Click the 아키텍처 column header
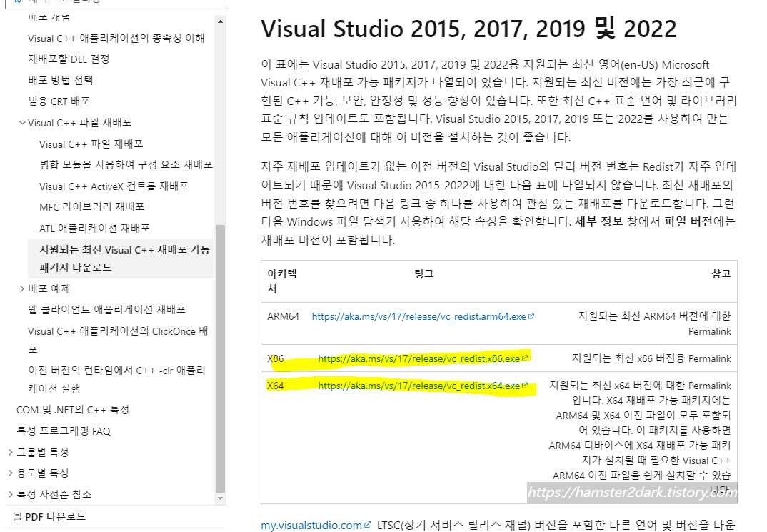Viewport: 767px width, 532px height. 282,281
